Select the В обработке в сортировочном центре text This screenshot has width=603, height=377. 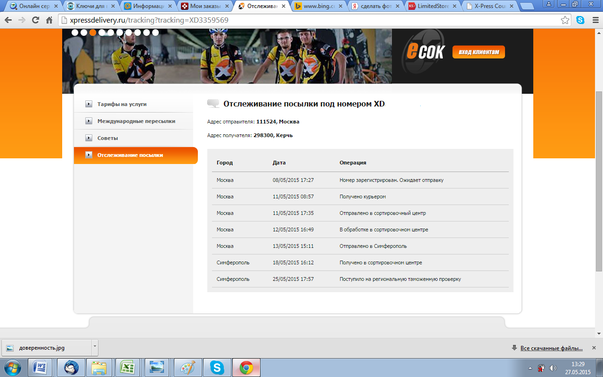point(383,230)
